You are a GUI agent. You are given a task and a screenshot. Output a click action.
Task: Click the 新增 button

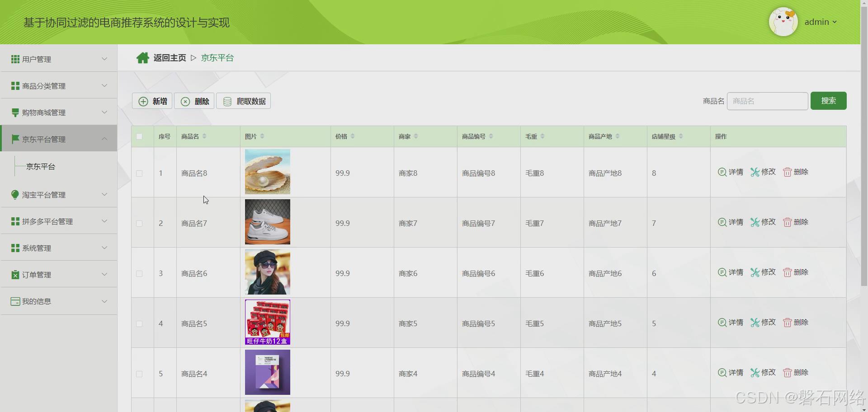[152, 101]
